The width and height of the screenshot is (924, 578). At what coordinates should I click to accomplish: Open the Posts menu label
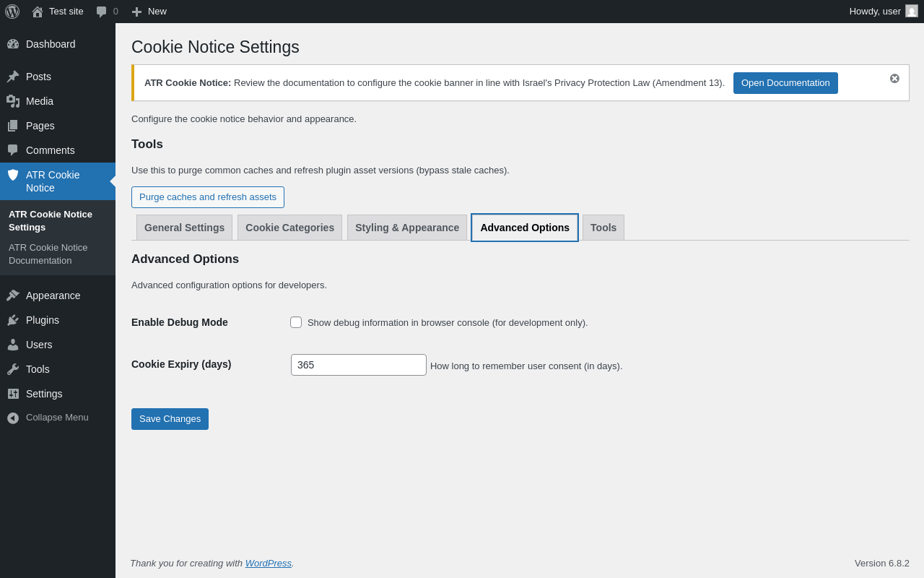38,77
